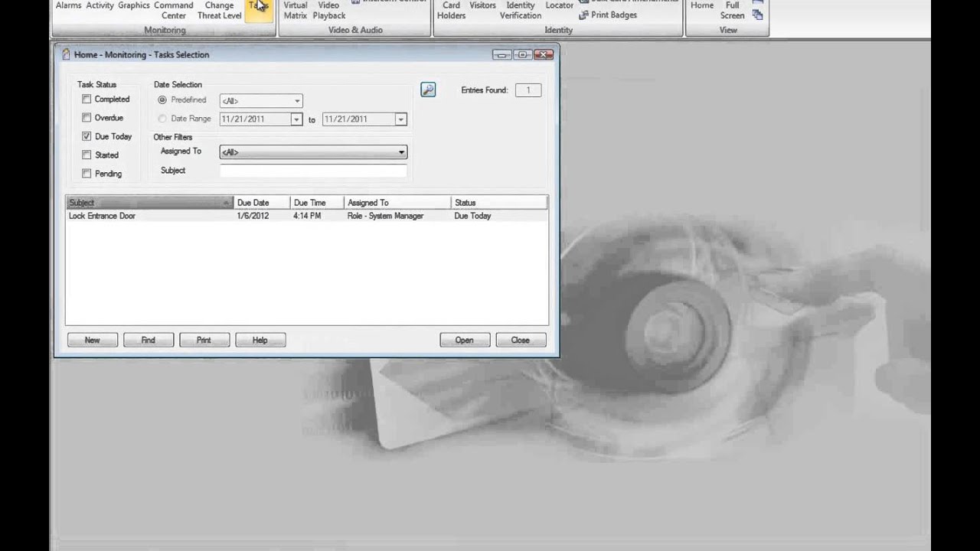The height and width of the screenshot is (551, 980).
Task: Click into the Subject filter text field
Action: pyautogui.click(x=313, y=171)
